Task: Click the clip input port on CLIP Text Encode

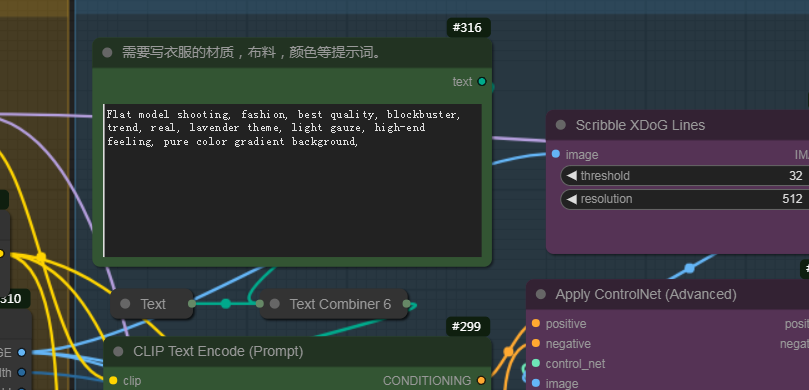Action: coord(113,381)
